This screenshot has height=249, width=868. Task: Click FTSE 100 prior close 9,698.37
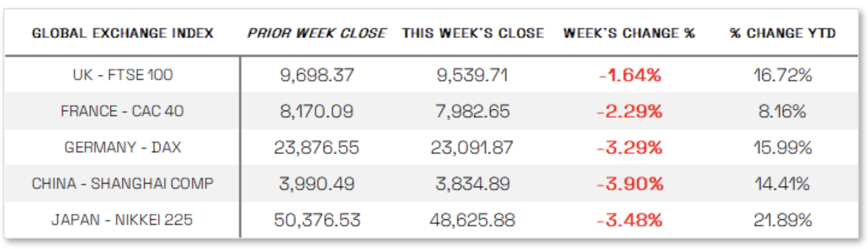[316, 75]
